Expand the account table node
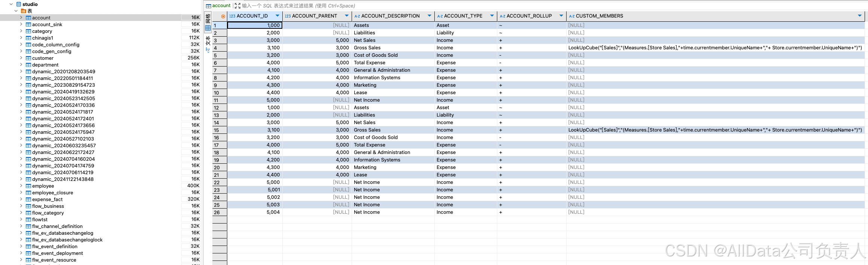The width and height of the screenshot is (868, 265). pos(21,18)
